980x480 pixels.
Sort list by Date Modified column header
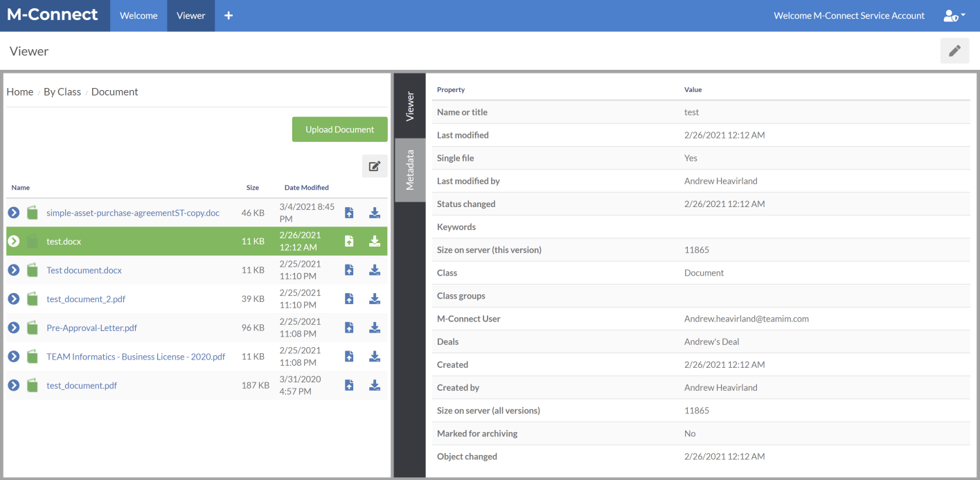(306, 188)
